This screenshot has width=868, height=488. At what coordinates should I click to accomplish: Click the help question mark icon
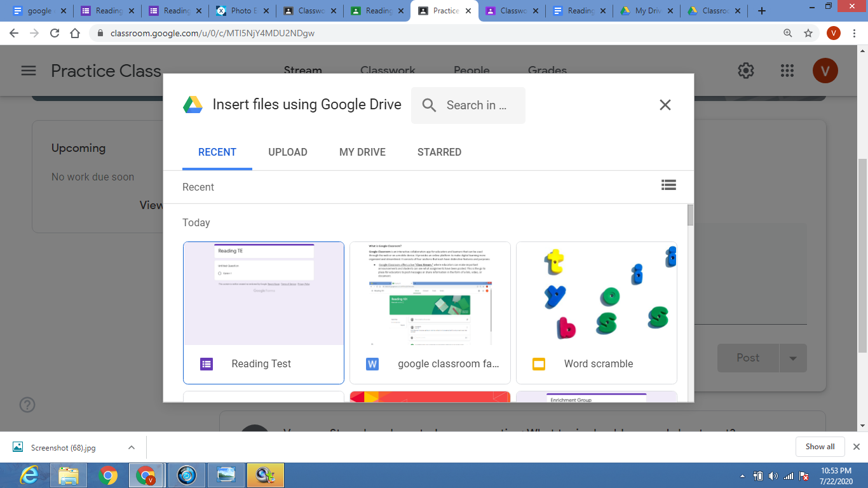coord(27,405)
